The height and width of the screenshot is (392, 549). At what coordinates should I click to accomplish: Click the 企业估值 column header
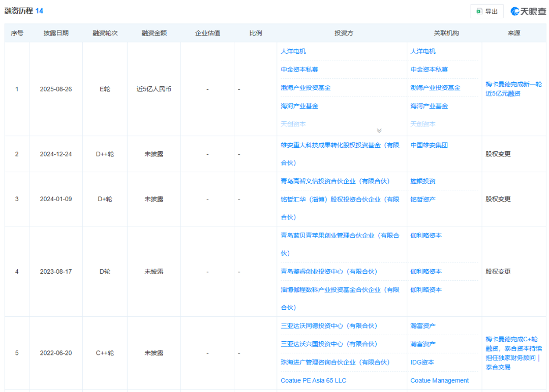click(x=207, y=33)
